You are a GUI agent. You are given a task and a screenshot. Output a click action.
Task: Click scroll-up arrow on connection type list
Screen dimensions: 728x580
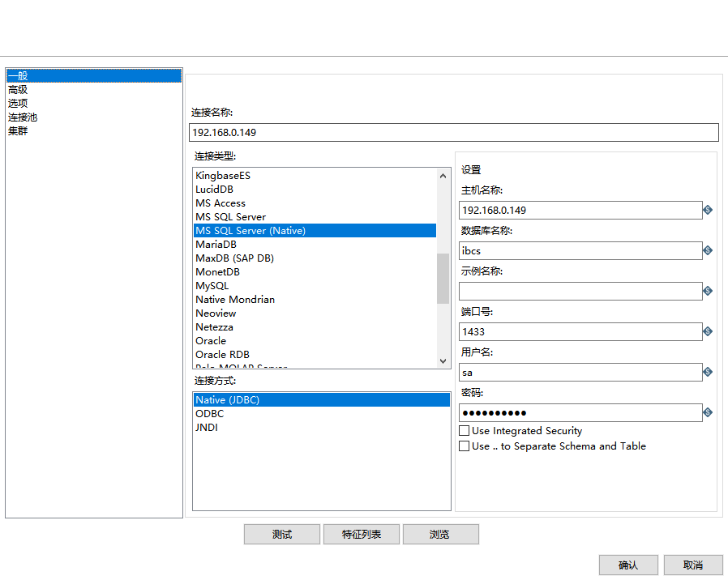[443, 174]
